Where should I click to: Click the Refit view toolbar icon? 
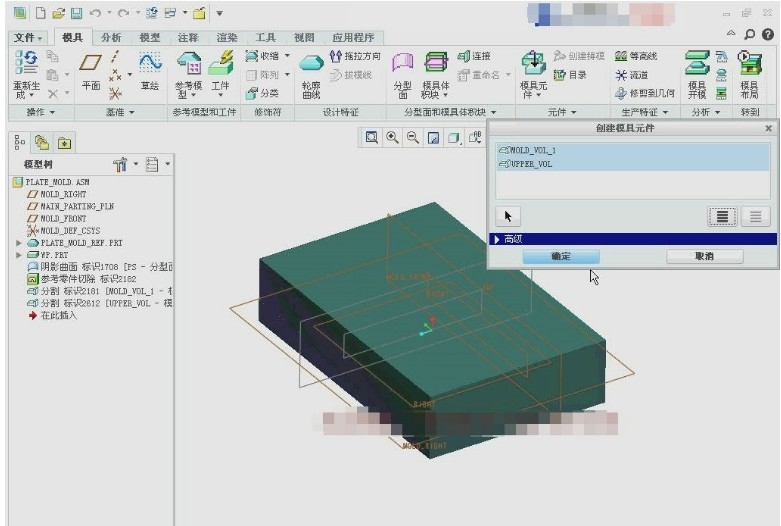tap(371, 137)
